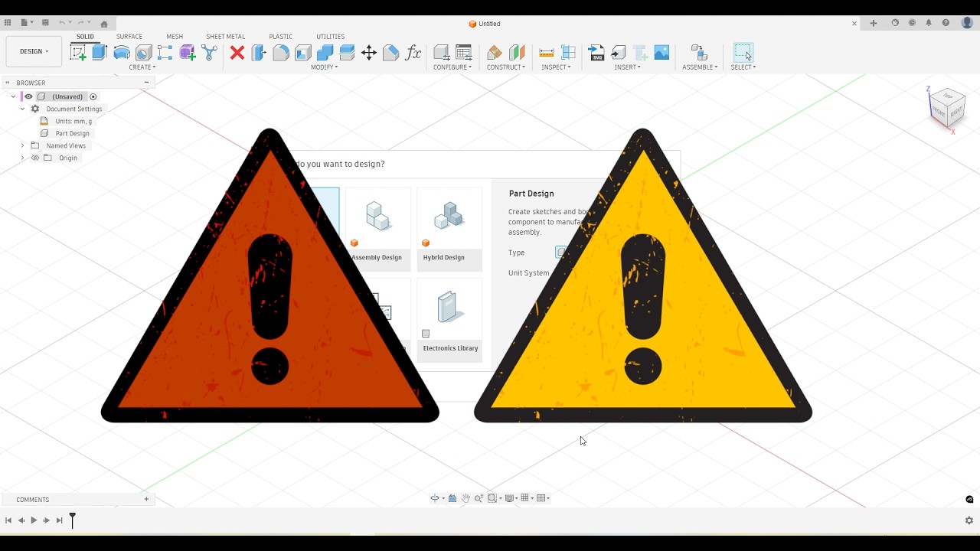Click the ViewCube in viewport corner
Viewport: 980px width, 551px height.
point(947,108)
